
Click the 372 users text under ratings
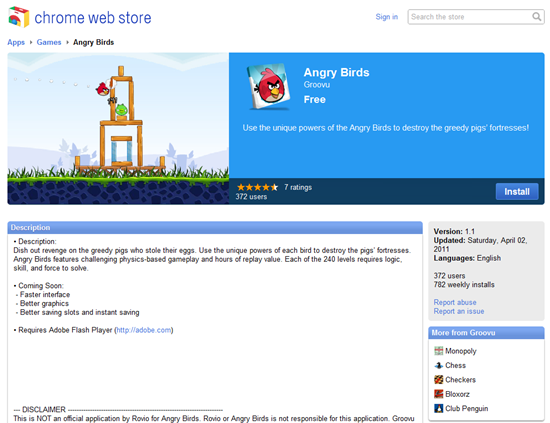coord(251,197)
